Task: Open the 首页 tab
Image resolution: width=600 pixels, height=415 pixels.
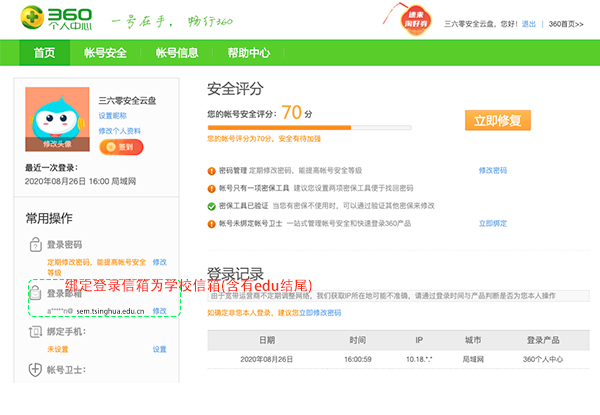Action: tap(44, 53)
